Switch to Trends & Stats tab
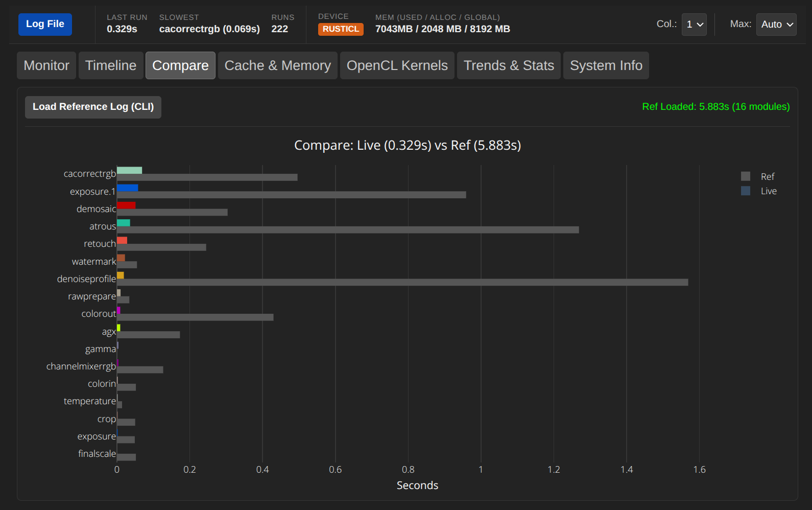This screenshot has height=510, width=812. coord(509,65)
